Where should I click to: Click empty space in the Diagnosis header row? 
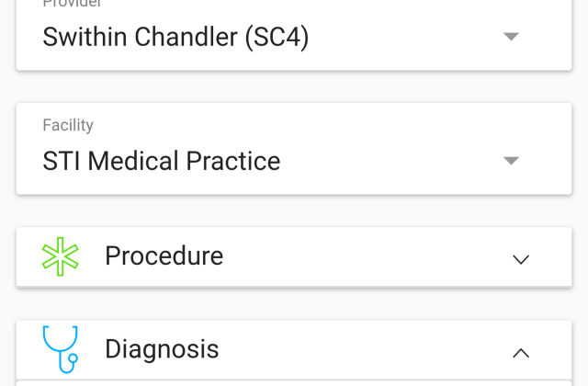tap(367, 349)
